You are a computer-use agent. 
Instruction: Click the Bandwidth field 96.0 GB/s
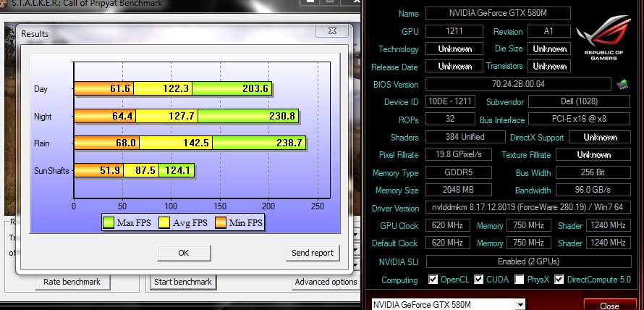point(593,190)
